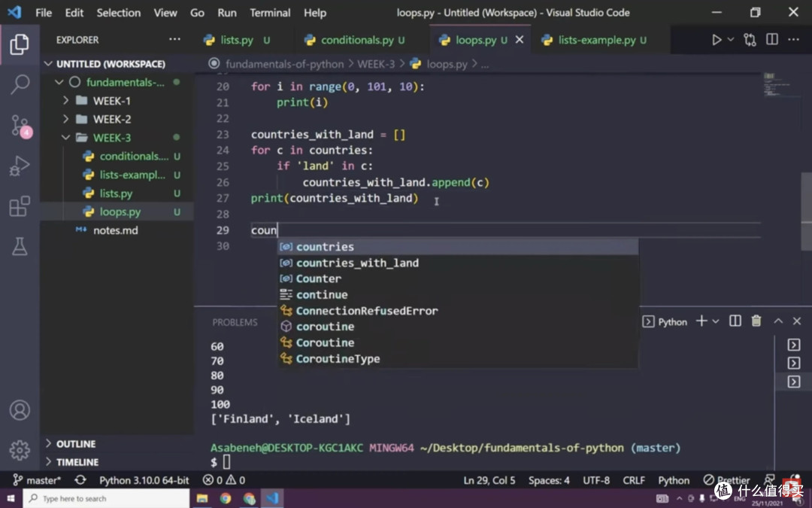Open changes compare icon in editor toolbar
The width and height of the screenshot is (812, 508).
tap(750, 40)
